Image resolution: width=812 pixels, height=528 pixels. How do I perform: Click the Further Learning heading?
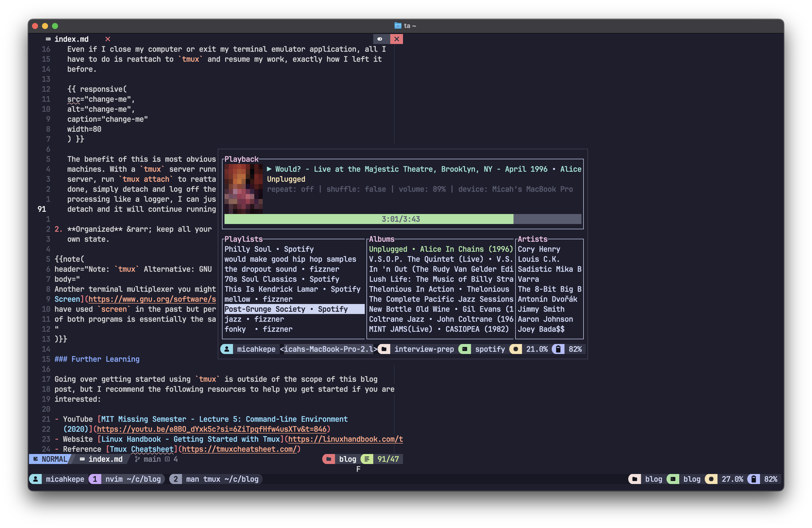pos(97,359)
